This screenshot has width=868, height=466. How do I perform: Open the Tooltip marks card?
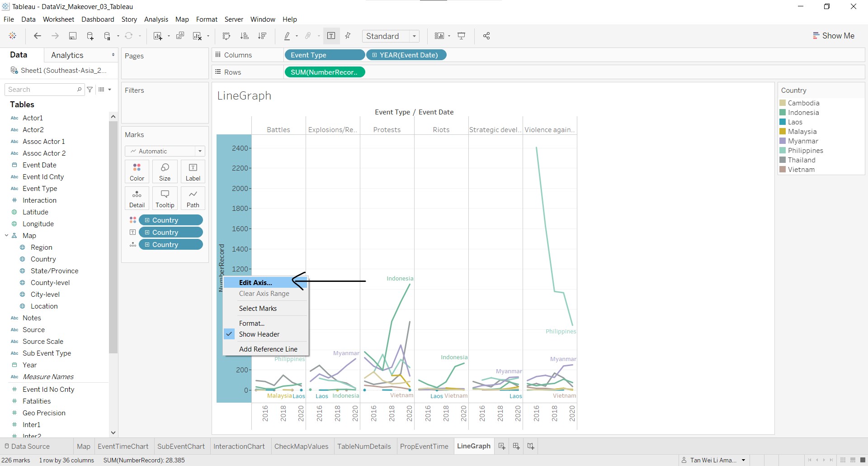tap(165, 198)
